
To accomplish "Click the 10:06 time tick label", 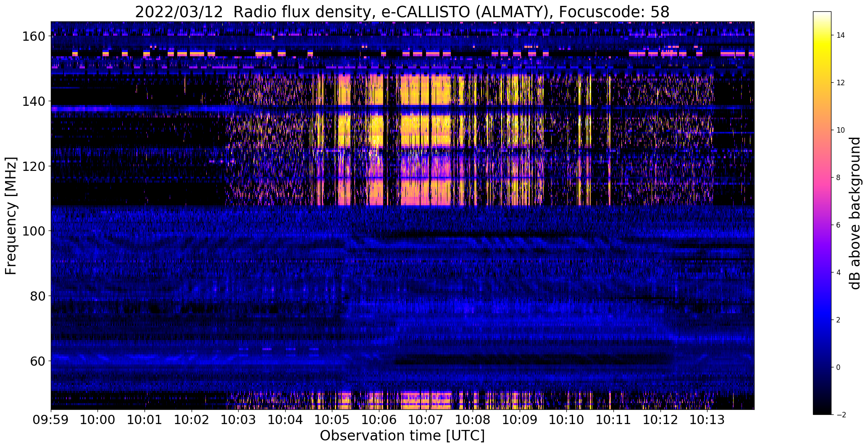I will (x=379, y=419).
